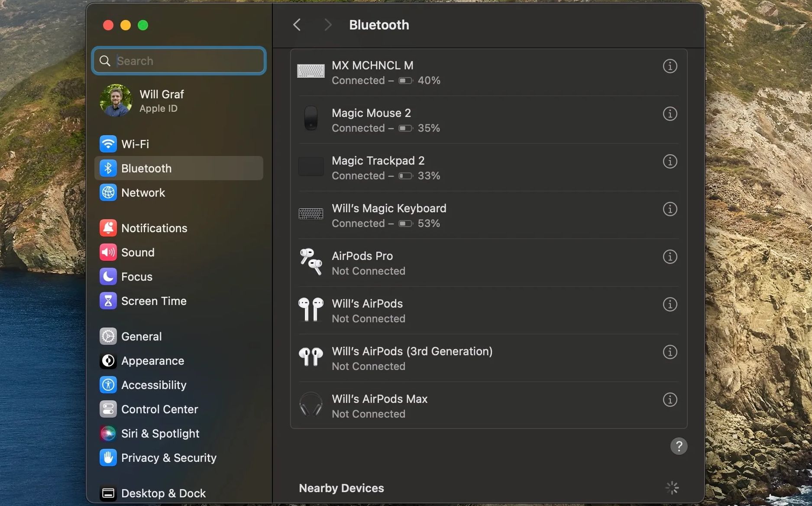Click the Privacy & Security hand icon
Viewport: 812px width, 506px height.
click(108, 457)
